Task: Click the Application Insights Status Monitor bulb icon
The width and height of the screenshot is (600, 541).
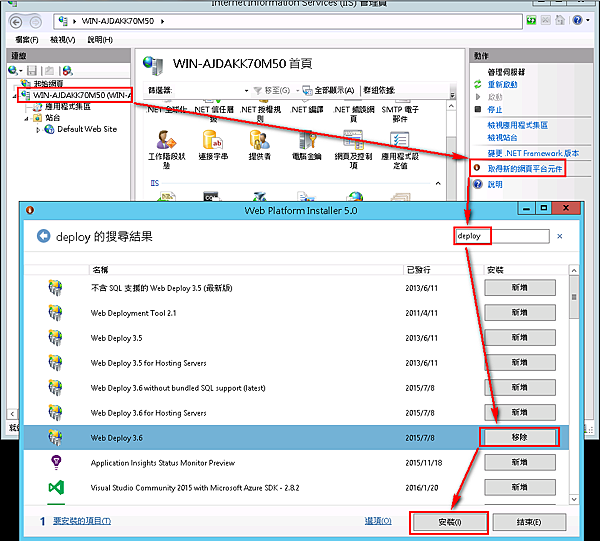Action: coord(56,463)
